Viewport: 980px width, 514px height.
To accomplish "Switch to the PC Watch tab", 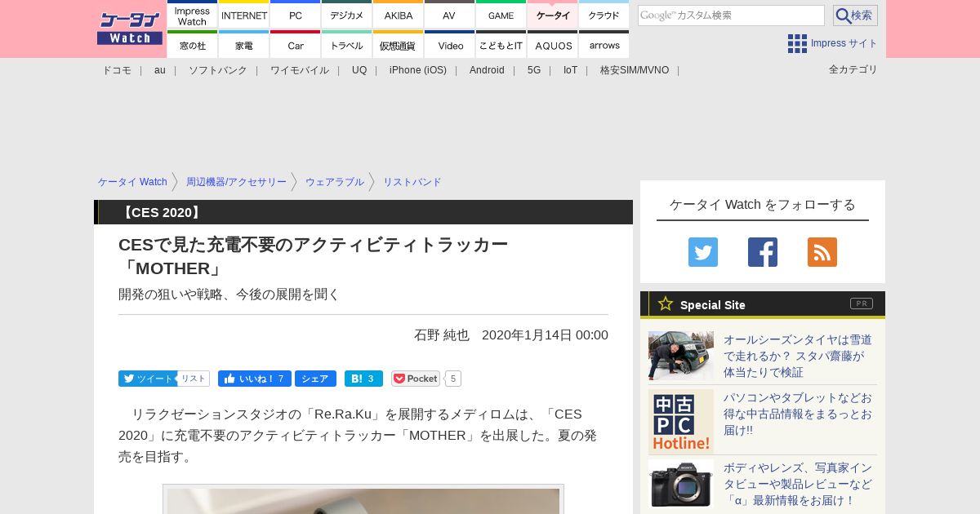I will pyautogui.click(x=296, y=15).
